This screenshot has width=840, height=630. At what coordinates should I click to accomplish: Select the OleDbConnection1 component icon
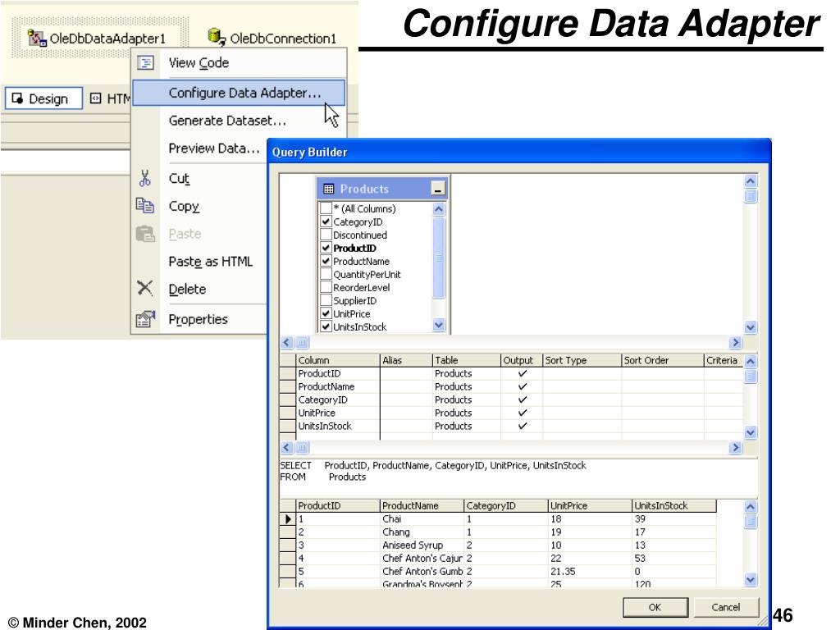point(217,37)
